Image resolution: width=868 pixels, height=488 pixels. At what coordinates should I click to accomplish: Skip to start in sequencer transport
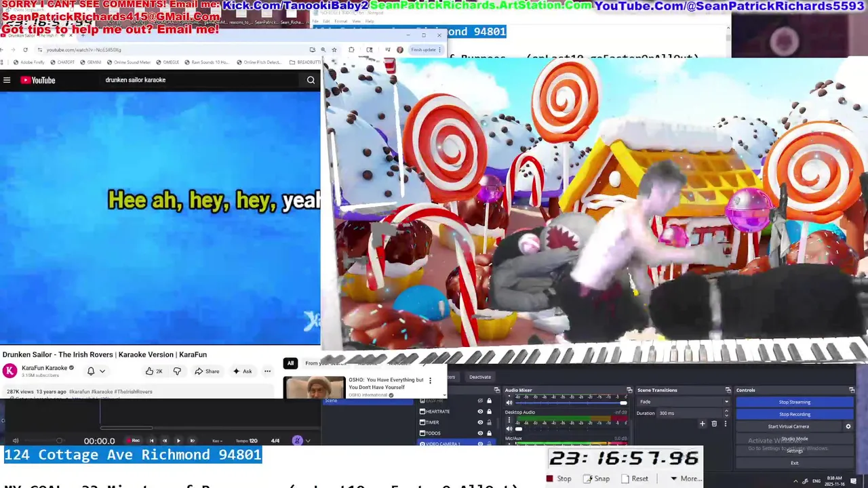151,441
